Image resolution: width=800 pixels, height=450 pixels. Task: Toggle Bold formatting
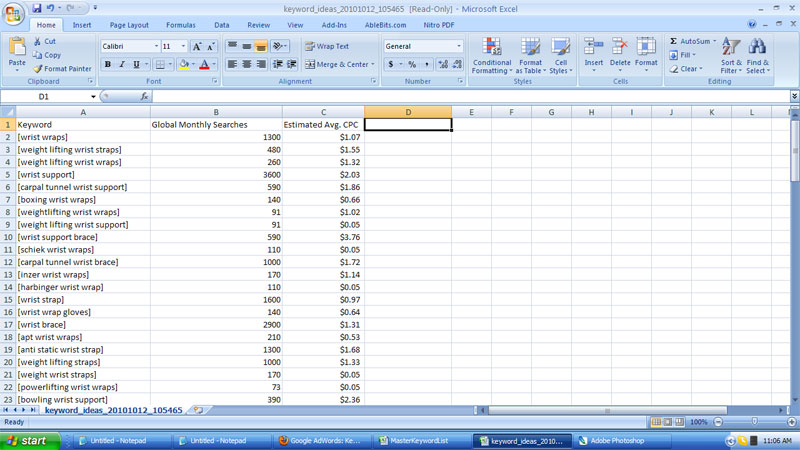point(108,65)
